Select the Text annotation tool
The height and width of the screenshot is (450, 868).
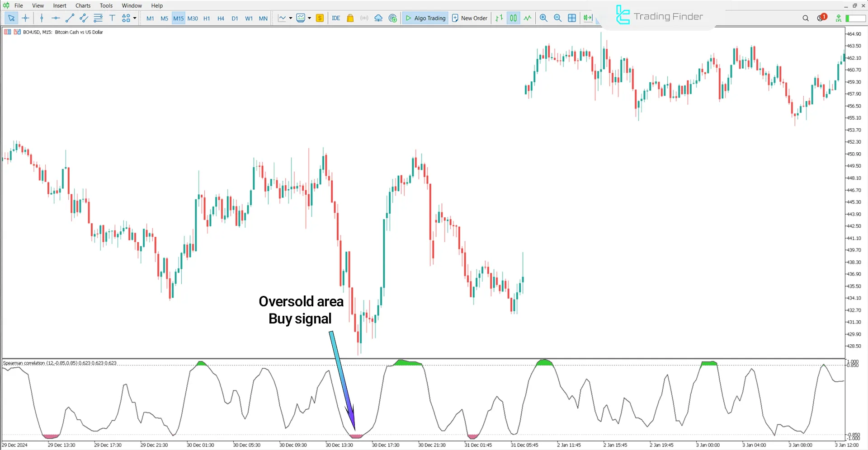point(112,18)
